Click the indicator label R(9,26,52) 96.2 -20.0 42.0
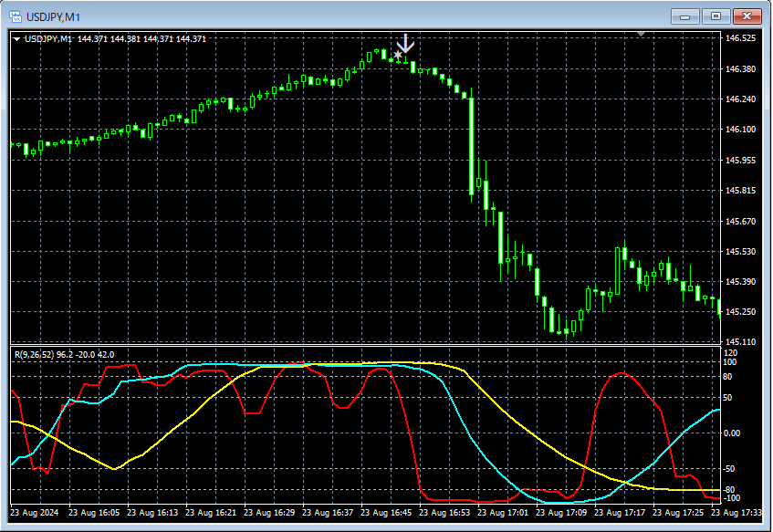The height and width of the screenshot is (532, 773). 65,354
